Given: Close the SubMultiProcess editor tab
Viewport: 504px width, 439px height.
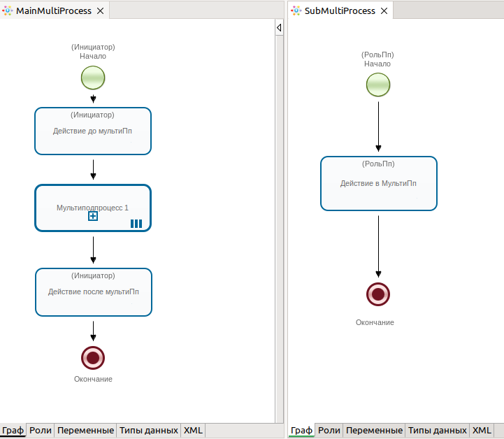Looking at the screenshot, I should pyautogui.click(x=385, y=11).
